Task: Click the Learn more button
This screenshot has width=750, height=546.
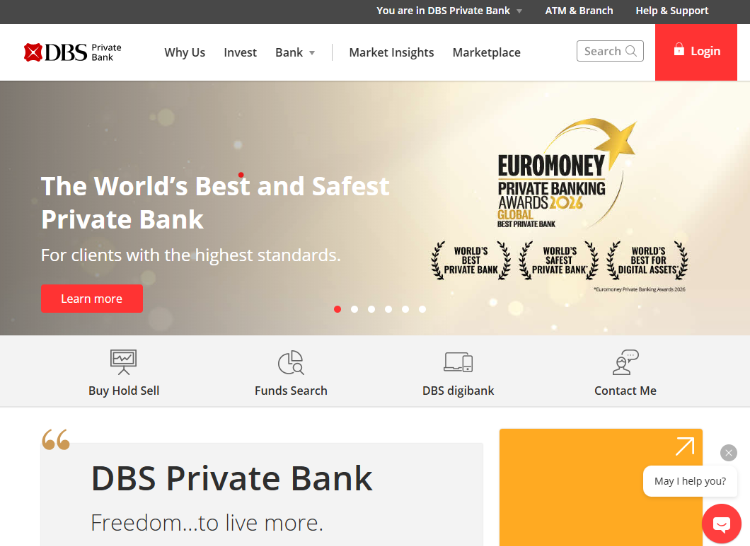Action: pos(92,299)
